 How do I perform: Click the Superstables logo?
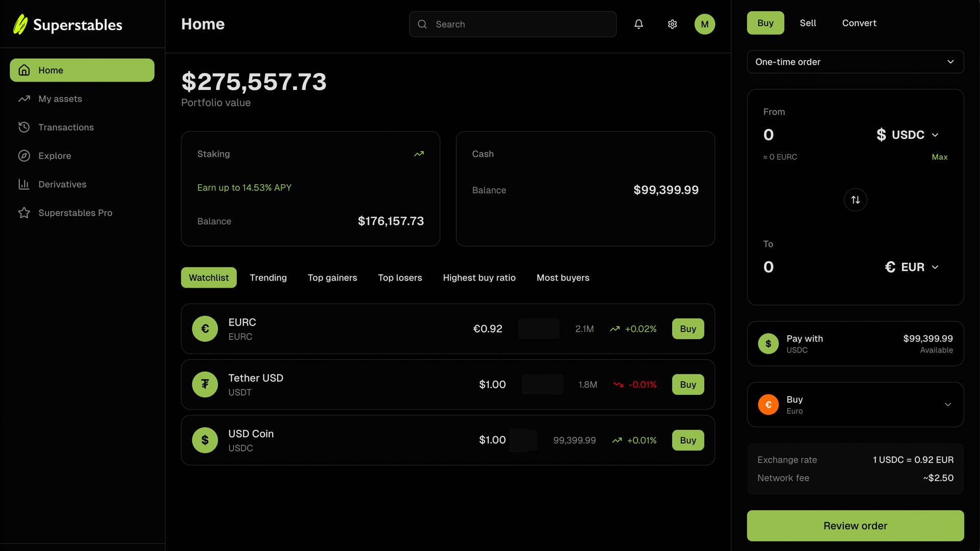click(x=67, y=24)
